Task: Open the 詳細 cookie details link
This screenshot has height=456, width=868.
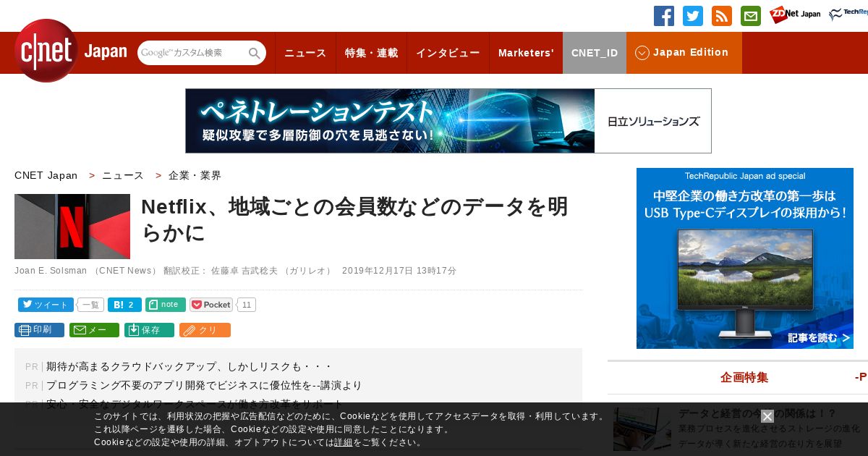Action: [x=344, y=442]
